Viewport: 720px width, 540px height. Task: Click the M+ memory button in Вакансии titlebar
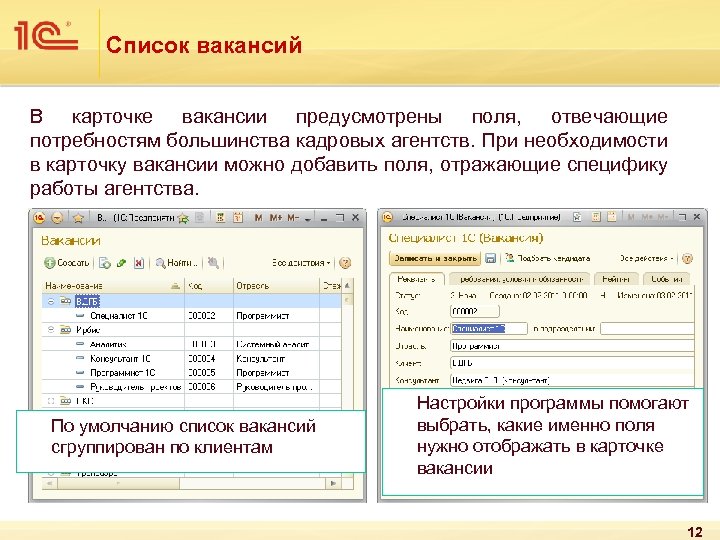click(x=276, y=218)
